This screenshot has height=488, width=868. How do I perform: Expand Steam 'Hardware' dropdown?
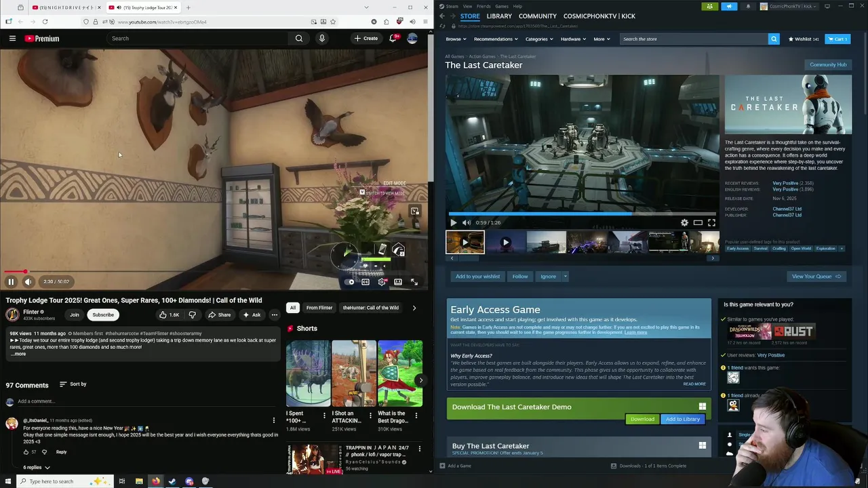tap(573, 39)
